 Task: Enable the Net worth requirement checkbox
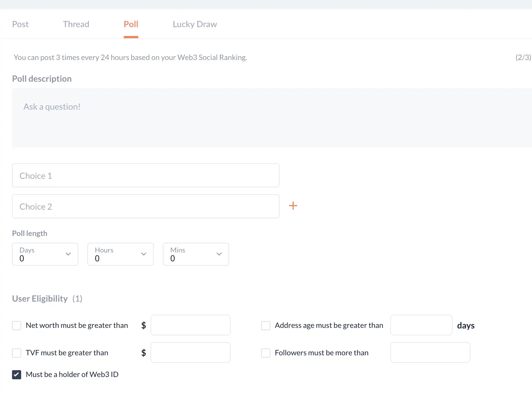[17, 326]
